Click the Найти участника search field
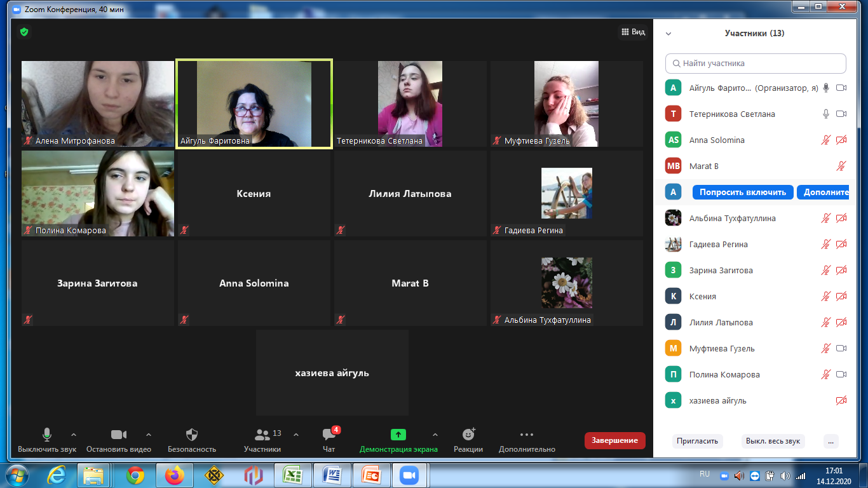This screenshot has height=488, width=868. (756, 64)
